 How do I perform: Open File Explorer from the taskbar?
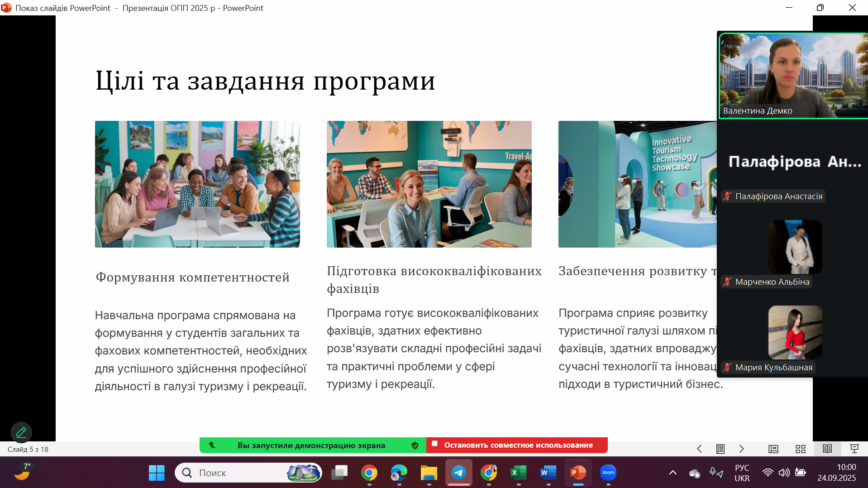point(429,473)
